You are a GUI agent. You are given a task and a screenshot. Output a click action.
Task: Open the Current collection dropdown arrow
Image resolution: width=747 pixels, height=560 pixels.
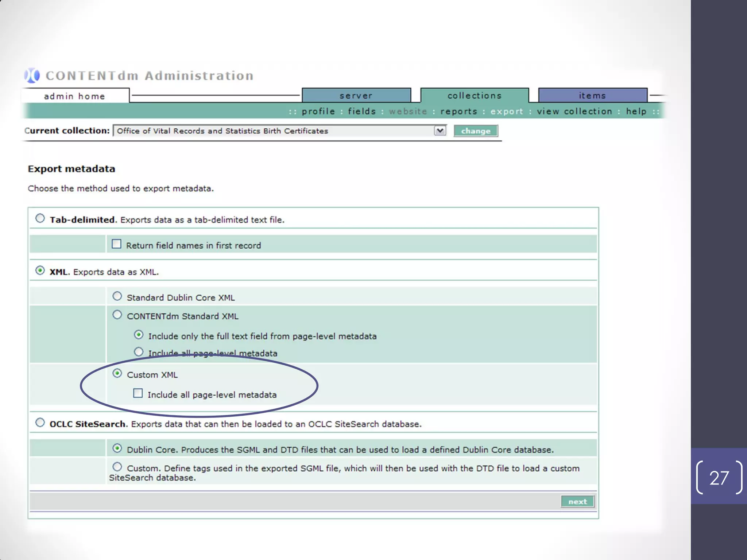[440, 131]
